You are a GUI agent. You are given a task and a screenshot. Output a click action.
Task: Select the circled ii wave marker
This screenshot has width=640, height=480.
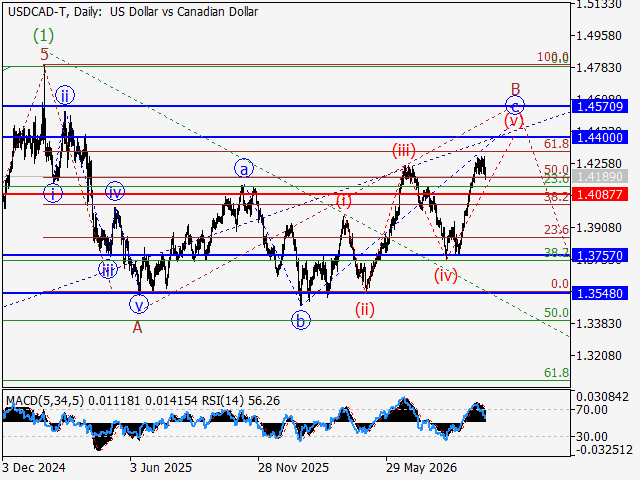click(x=65, y=96)
